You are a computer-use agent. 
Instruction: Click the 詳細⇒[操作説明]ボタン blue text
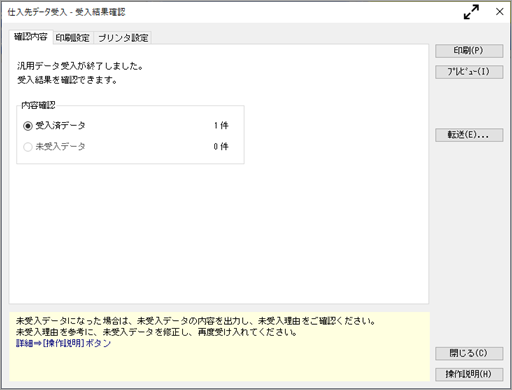(63, 343)
